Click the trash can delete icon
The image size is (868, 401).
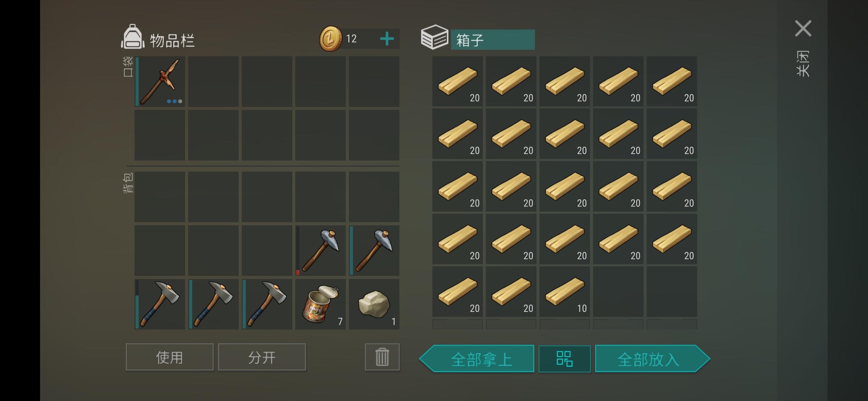pos(382,357)
